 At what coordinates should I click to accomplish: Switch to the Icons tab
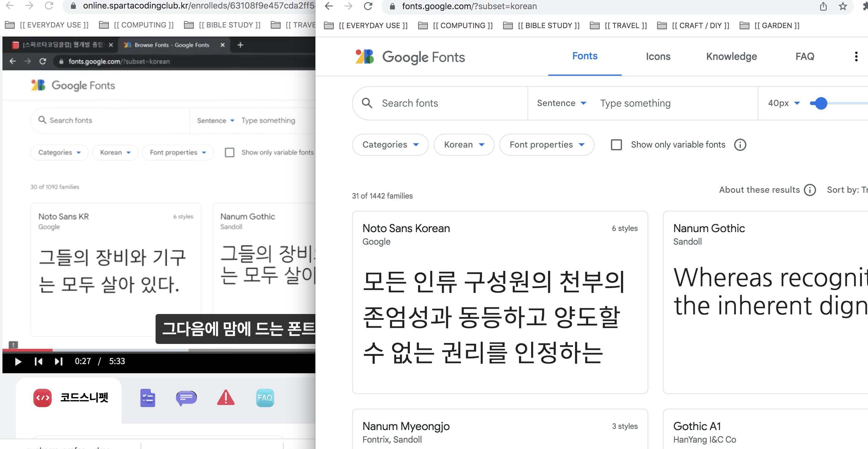[658, 57]
